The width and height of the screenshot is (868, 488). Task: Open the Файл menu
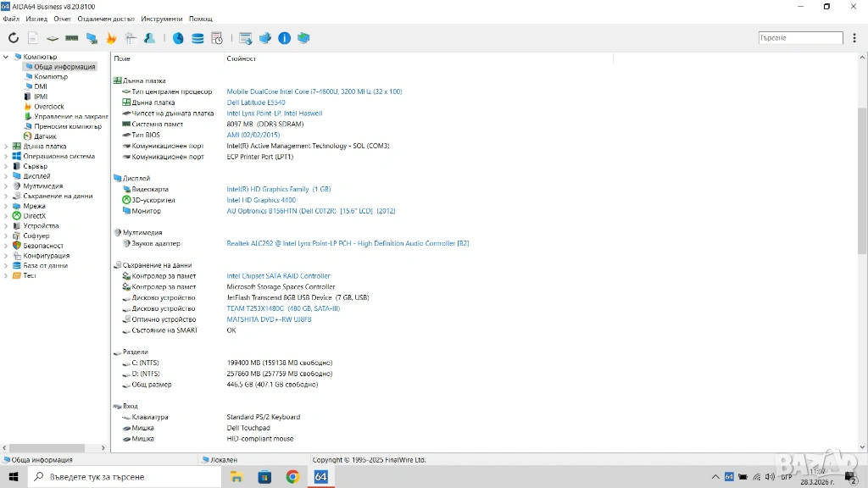(x=11, y=19)
